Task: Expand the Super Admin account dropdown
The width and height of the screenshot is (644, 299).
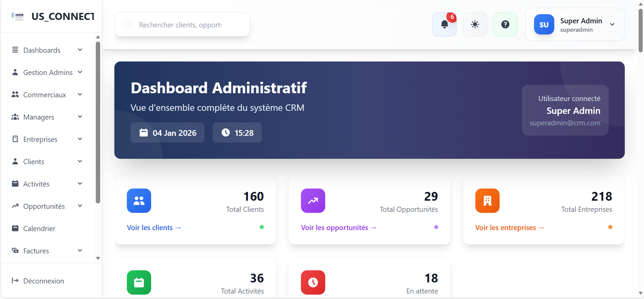Action: click(612, 24)
